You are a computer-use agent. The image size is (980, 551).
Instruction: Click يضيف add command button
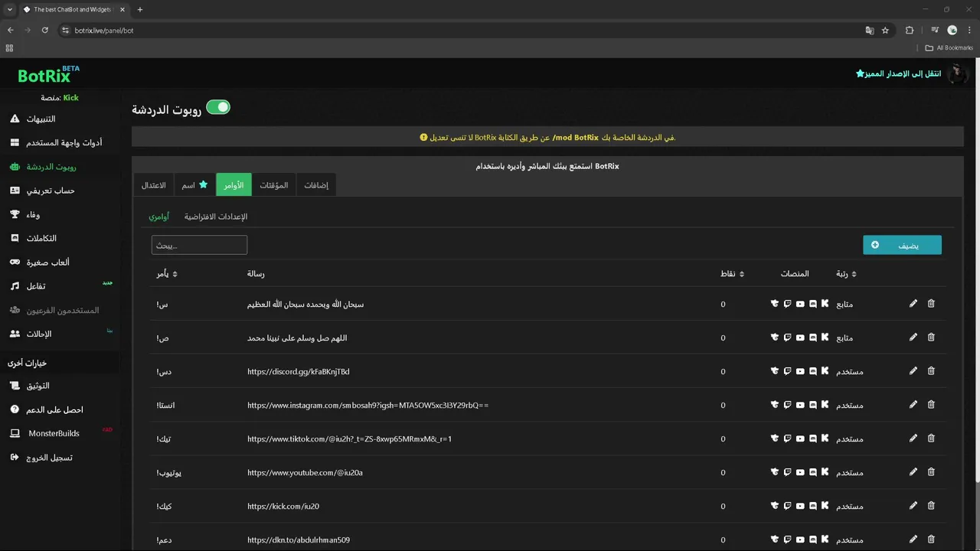click(902, 245)
